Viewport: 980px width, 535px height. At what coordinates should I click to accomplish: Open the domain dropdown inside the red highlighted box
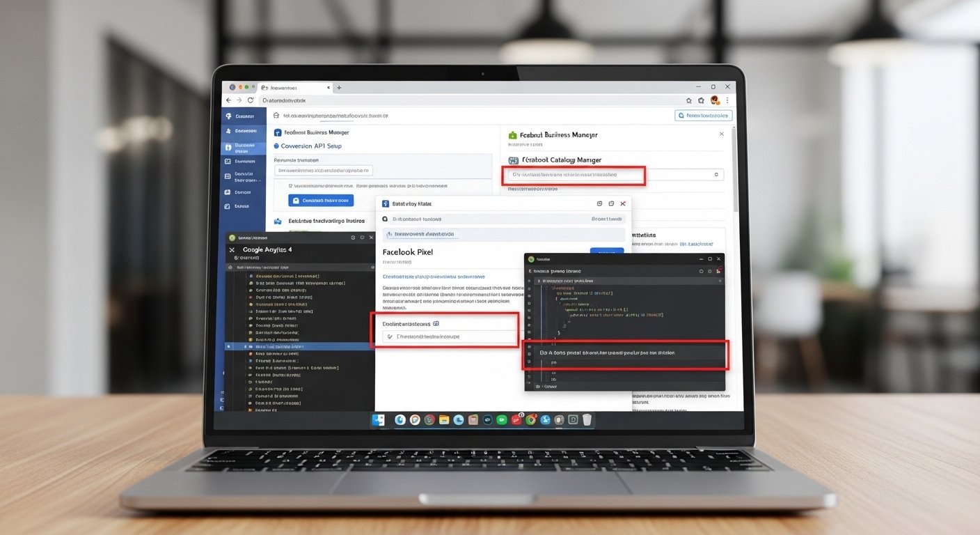[574, 175]
